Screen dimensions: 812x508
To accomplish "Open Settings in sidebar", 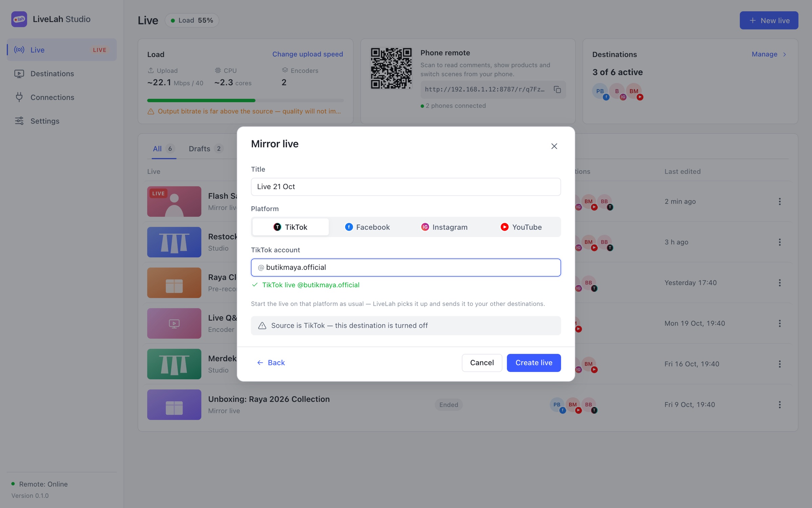I will point(62,121).
